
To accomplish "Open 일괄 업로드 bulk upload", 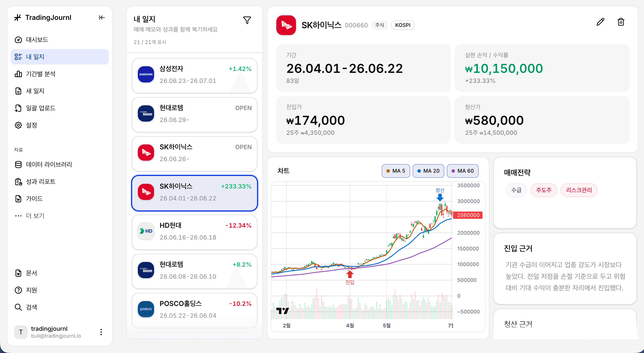I will click(x=60, y=108).
